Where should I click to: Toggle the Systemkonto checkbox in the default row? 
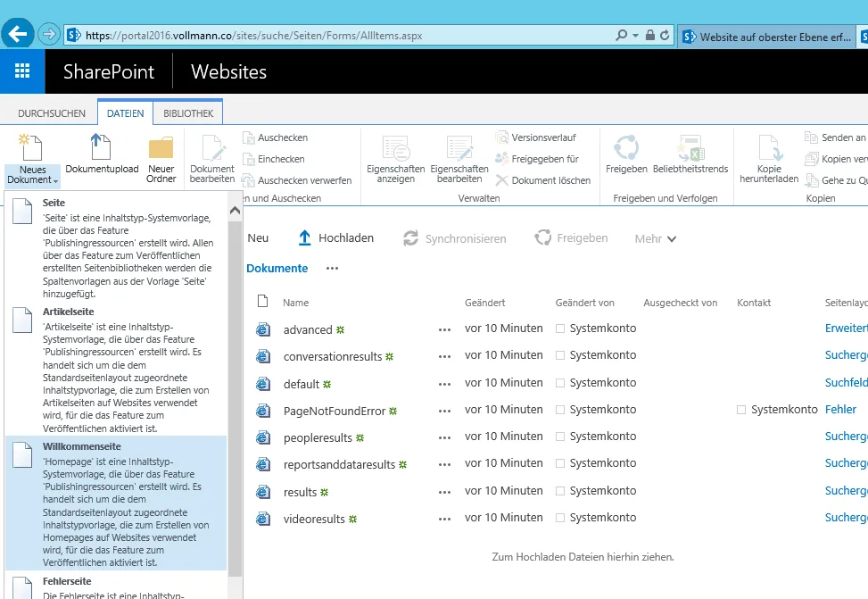(x=560, y=383)
